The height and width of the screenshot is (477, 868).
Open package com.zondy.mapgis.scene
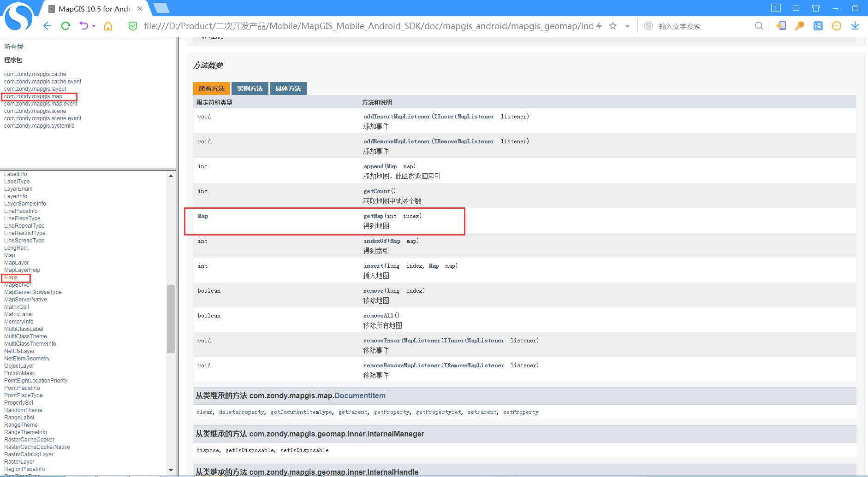[x=35, y=111]
